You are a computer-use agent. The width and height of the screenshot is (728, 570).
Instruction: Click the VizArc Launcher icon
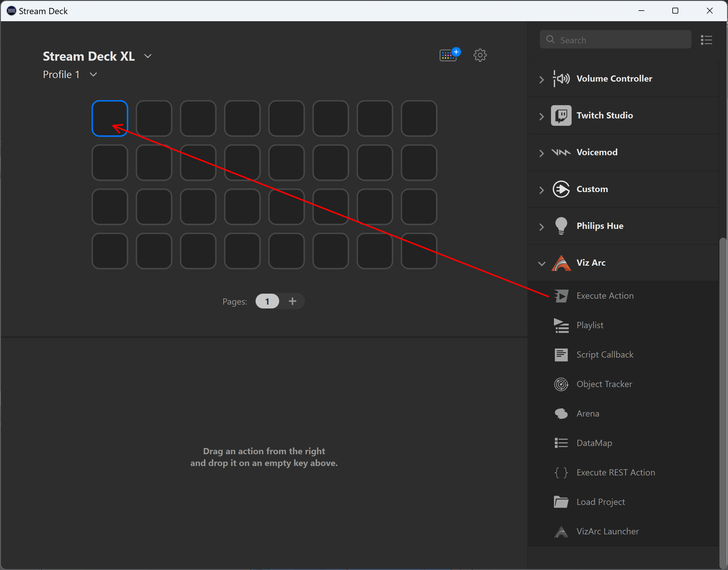pos(561,532)
